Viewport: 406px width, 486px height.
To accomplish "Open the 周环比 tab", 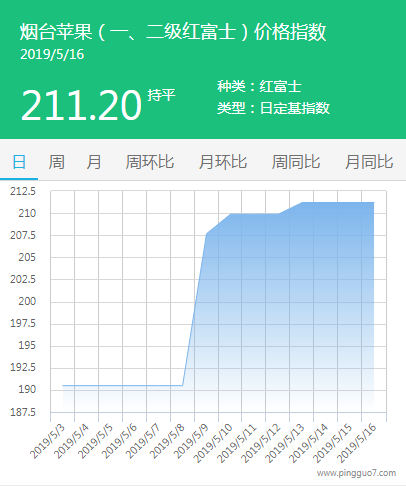I will click(150, 162).
